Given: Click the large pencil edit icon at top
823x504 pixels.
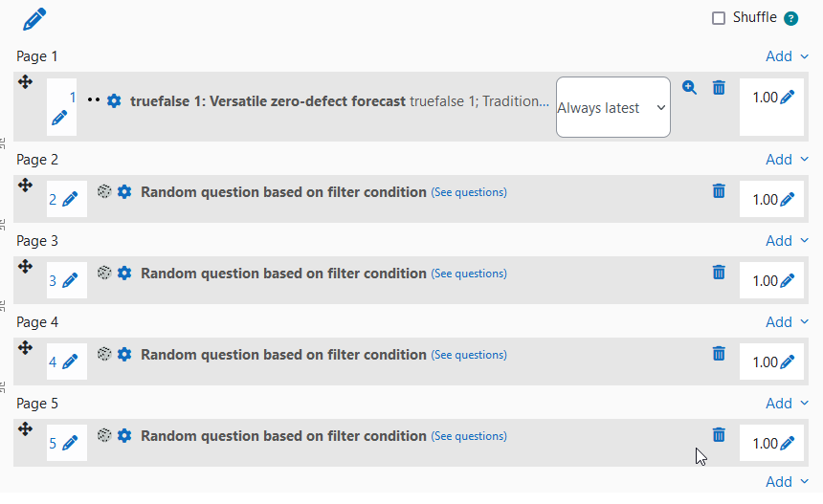Looking at the screenshot, I should point(34,19).
